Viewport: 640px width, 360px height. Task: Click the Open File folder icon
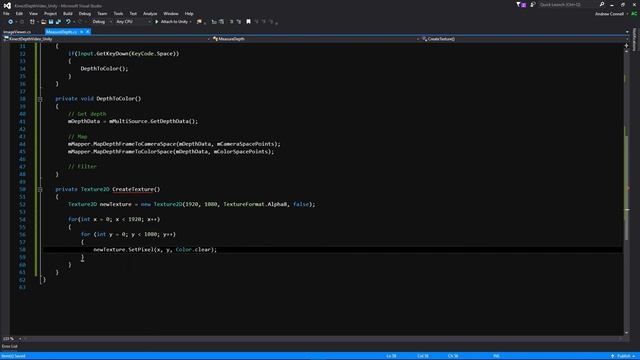coord(43,22)
